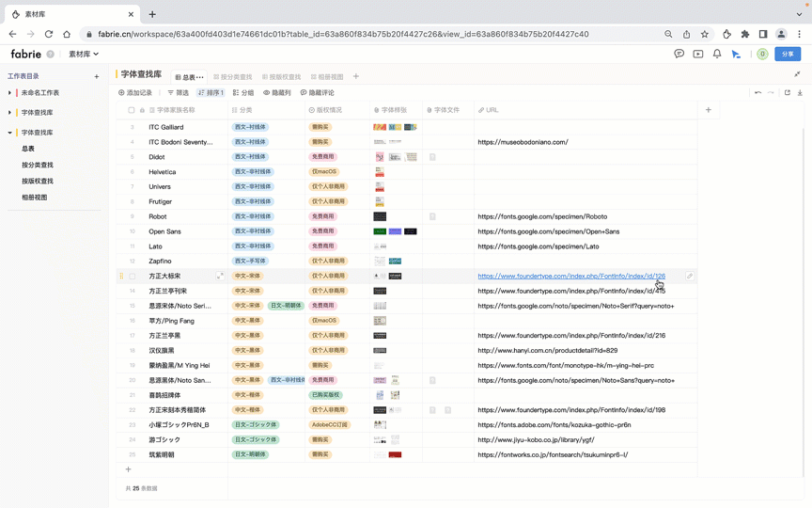Open a new browser tab

[152, 14]
